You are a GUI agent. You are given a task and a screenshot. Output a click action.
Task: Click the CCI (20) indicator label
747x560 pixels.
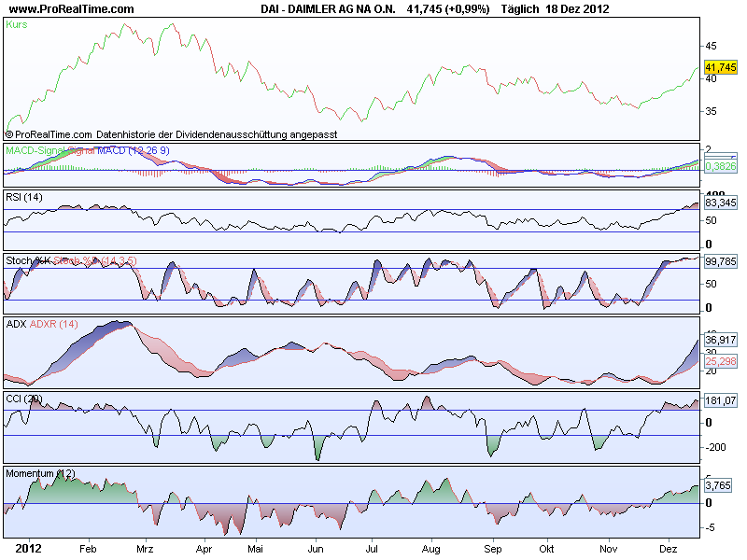click(24, 399)
